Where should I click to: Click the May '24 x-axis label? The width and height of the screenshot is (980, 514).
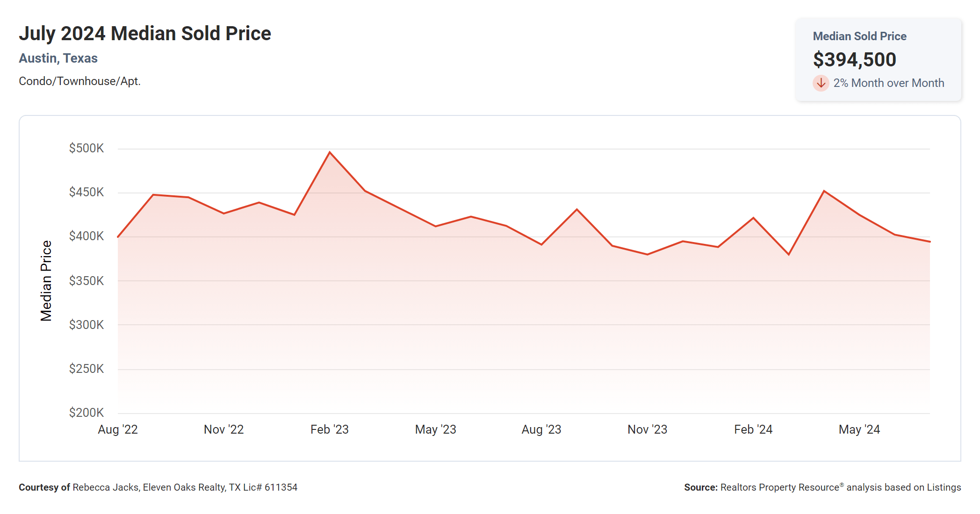click(x=859, y=429)
